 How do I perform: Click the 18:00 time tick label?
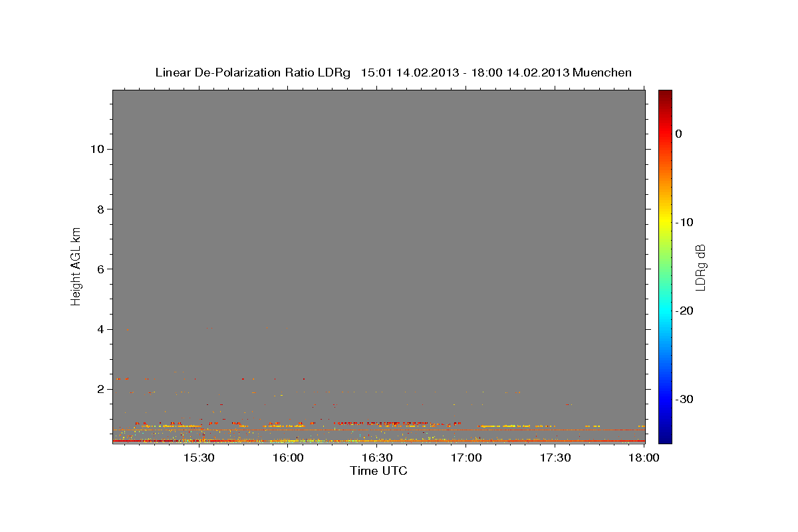click(644, 458)
